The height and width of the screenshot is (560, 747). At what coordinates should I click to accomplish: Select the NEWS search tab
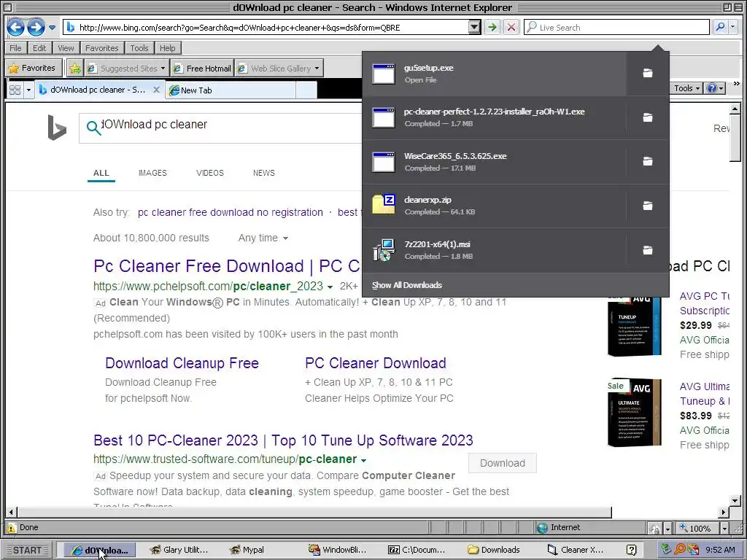click(263, 173)
